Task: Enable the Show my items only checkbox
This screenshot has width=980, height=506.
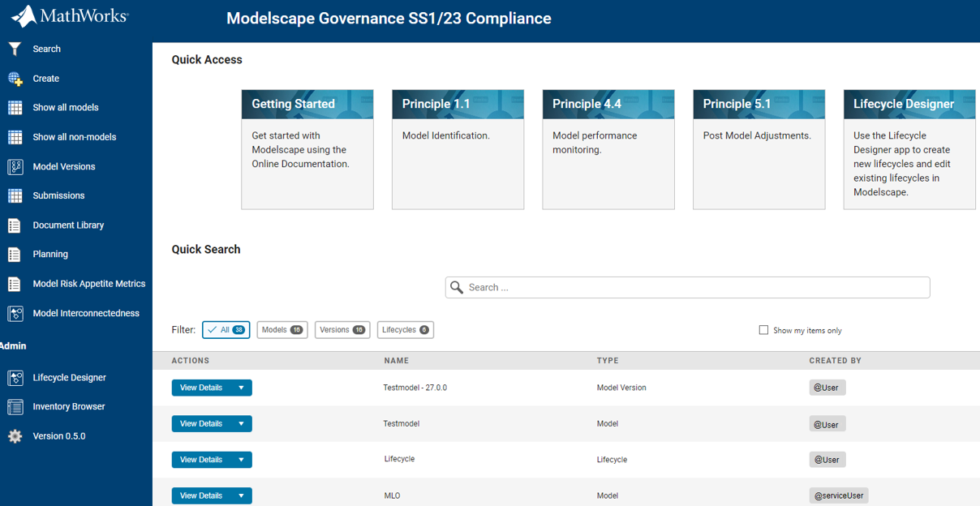Action: [x=763, y=330]
